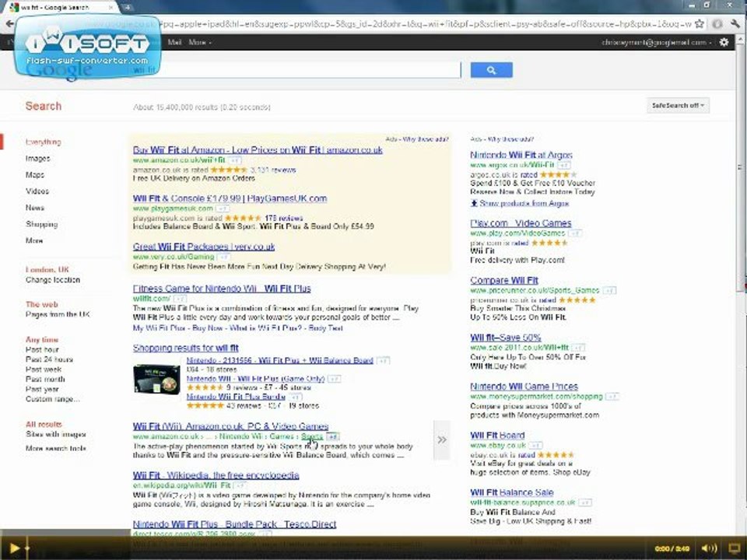Filter to Pages from the UK
The height and width of the screenshot is (560, 747).
coord(58,314)
